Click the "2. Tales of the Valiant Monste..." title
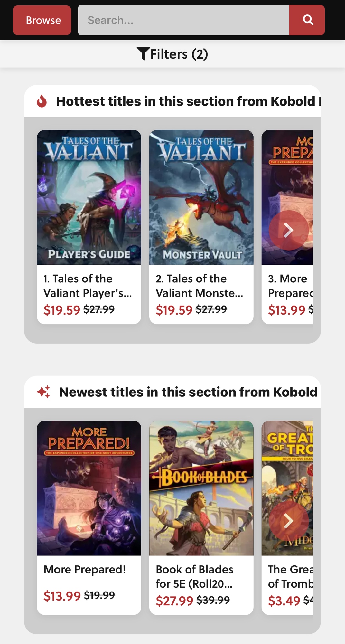This screenshot has width=345, height=644. (199, 286)
